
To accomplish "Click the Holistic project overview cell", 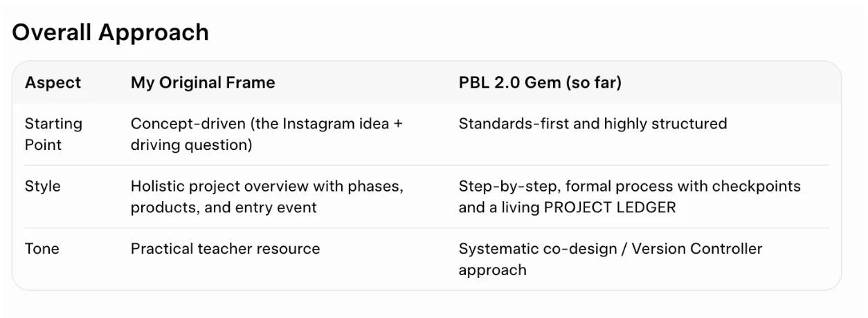I will [267, 197].
